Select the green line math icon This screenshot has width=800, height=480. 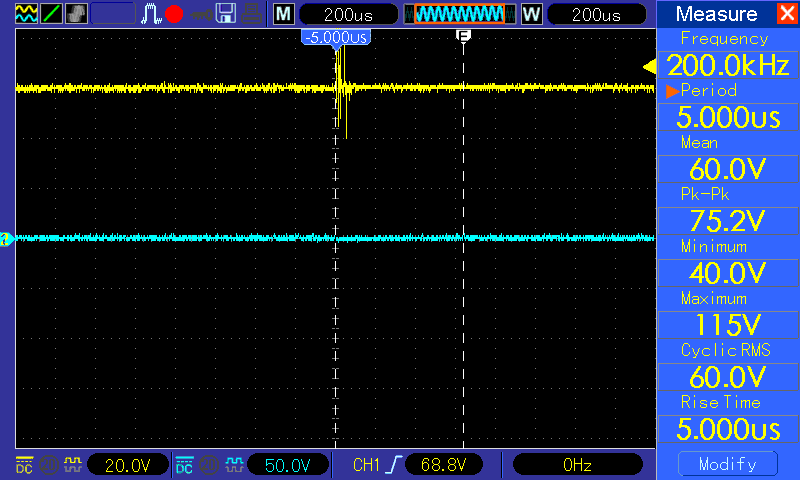click(51, 14)
